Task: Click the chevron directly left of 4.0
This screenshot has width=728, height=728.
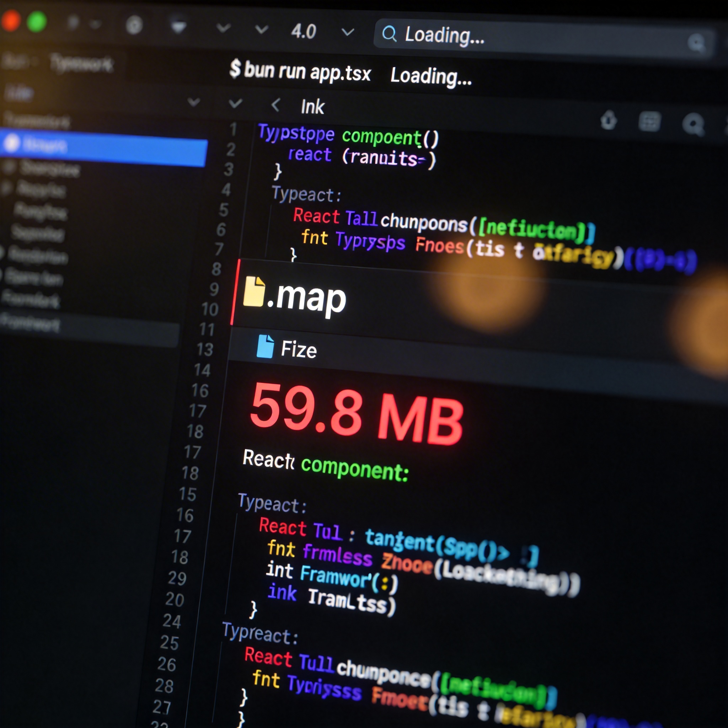Action: [262, 29]
